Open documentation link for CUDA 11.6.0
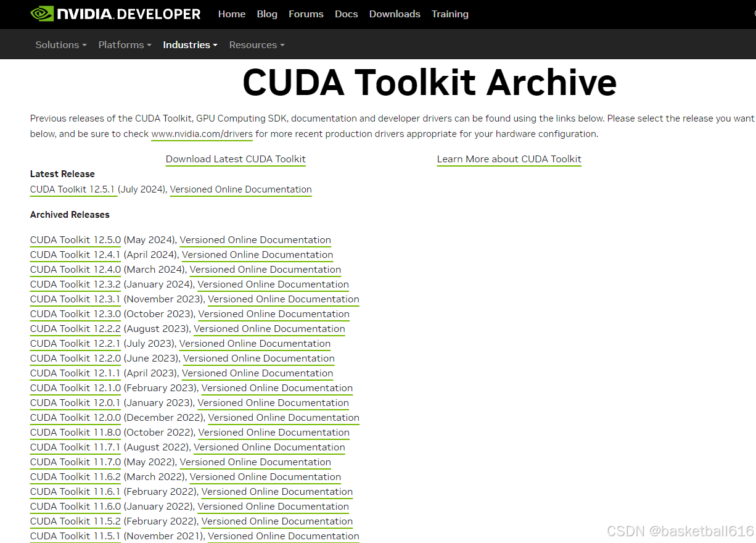756x543 pixels. click(x=273, y=507)
